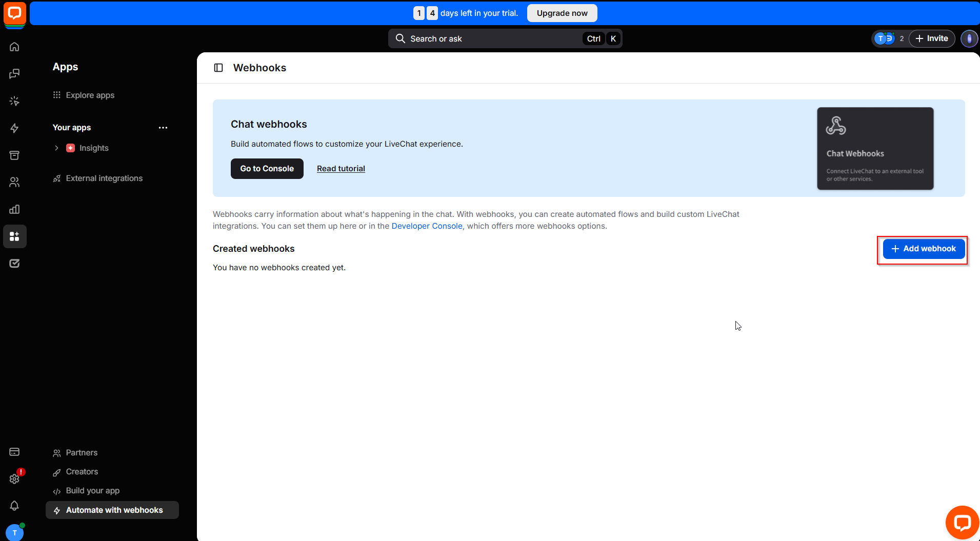Image resolution: width=980 pixels, height=541 pixels.
Task: Open the Apps grid icon in the rail
Action: click(x=14, y=236)
